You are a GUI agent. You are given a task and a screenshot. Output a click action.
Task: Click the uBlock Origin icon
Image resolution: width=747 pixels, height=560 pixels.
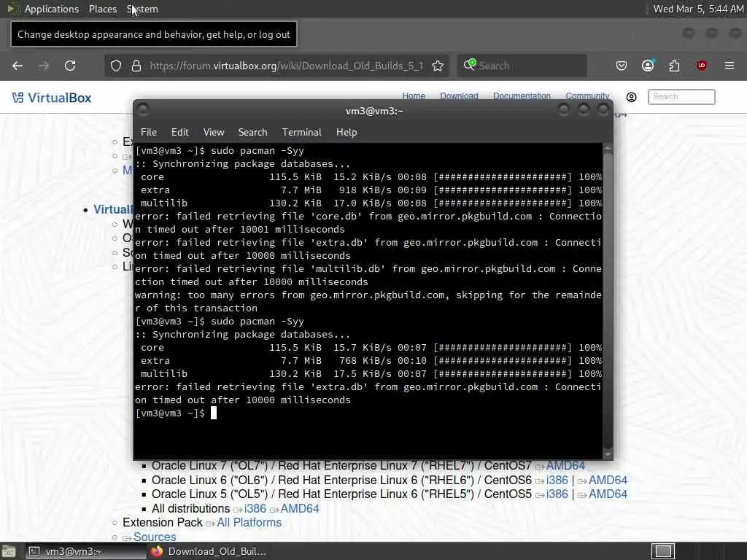[701, 65]
